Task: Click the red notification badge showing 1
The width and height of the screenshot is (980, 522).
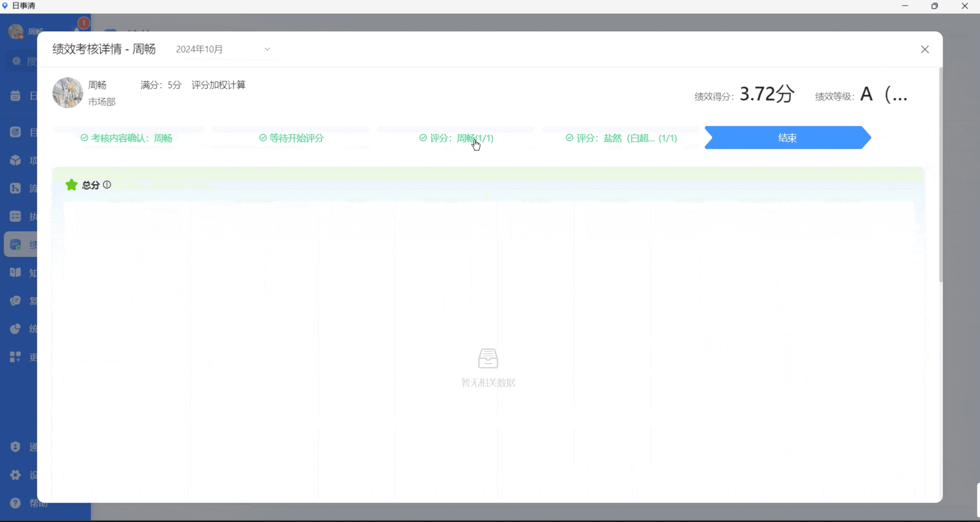Action: pyautogui.click(x=83, y=24)
